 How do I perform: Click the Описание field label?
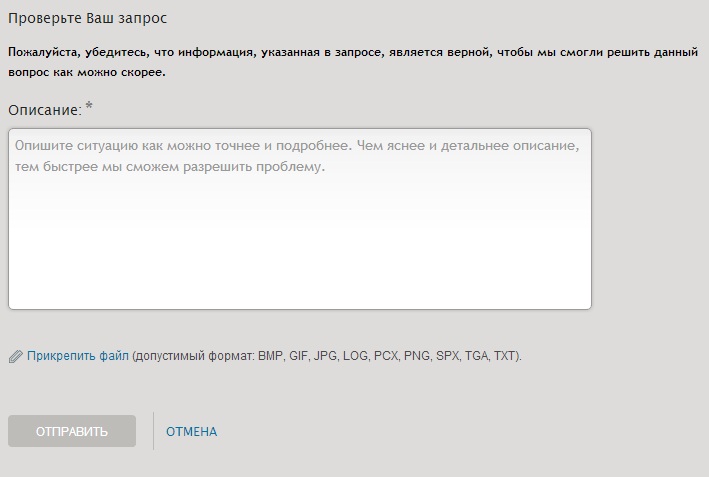(44, 109)
